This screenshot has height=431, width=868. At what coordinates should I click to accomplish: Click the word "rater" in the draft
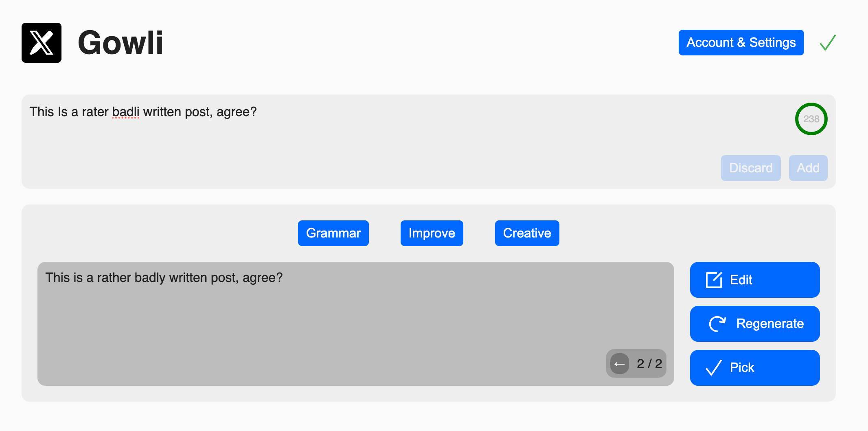point(95,112)
